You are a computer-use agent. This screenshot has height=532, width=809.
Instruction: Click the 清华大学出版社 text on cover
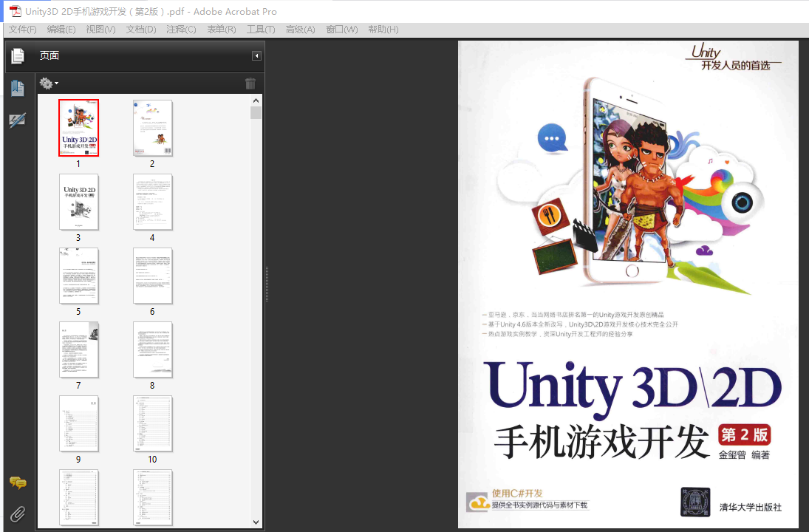[750, 507]
